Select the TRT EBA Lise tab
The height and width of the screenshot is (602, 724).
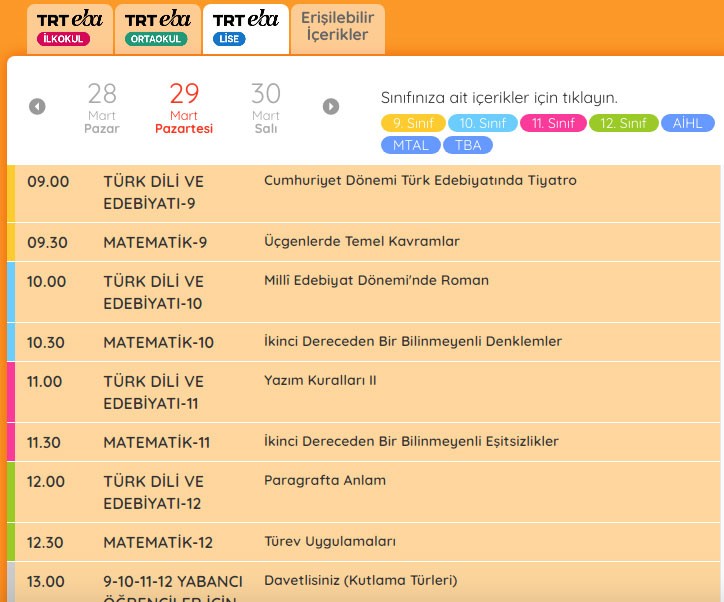[x=245, y=28]
